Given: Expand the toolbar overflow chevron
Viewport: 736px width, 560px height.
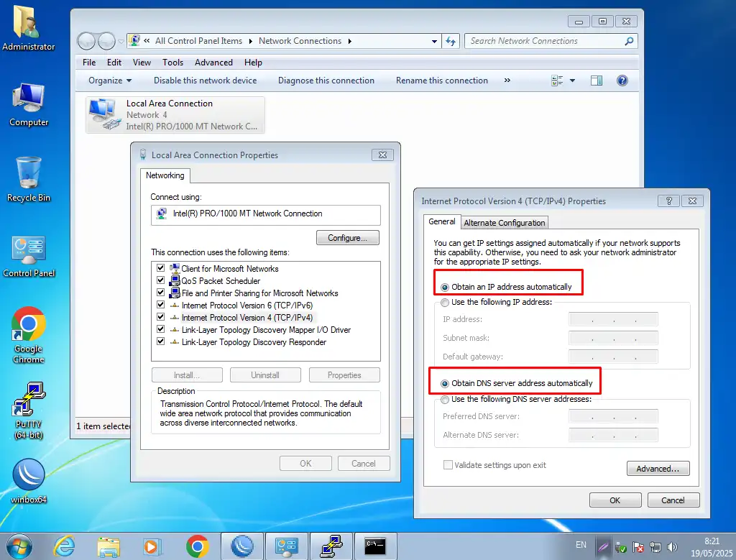Looking at the screenshot, I should pyautogui.click(x=507, y=81).
